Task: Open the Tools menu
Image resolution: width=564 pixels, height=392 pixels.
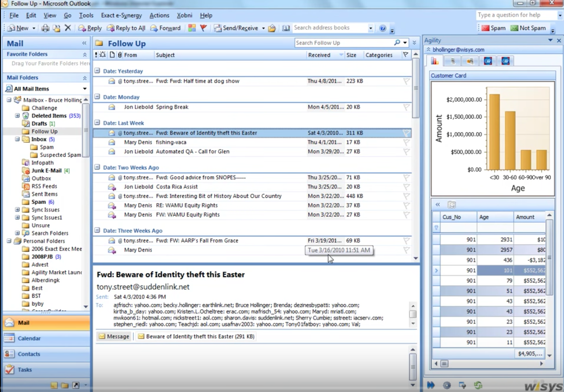Action: (x=86, y=15)
